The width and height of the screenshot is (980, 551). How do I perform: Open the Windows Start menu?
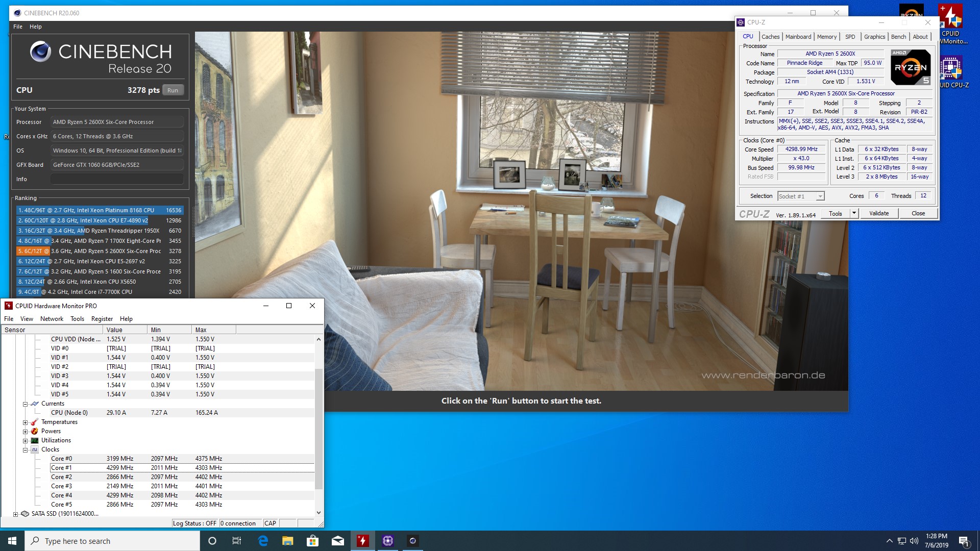(x=12, y=541)
